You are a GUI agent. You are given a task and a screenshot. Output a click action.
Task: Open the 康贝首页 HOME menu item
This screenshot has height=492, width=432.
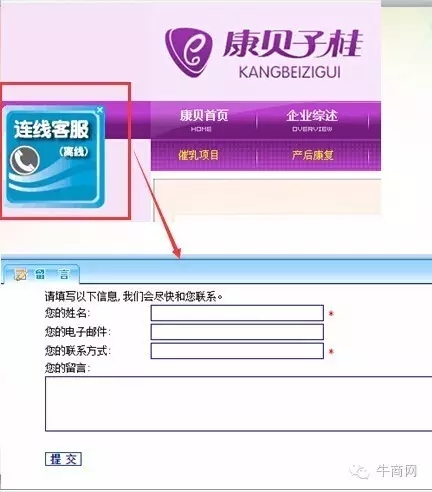(204, 120)
